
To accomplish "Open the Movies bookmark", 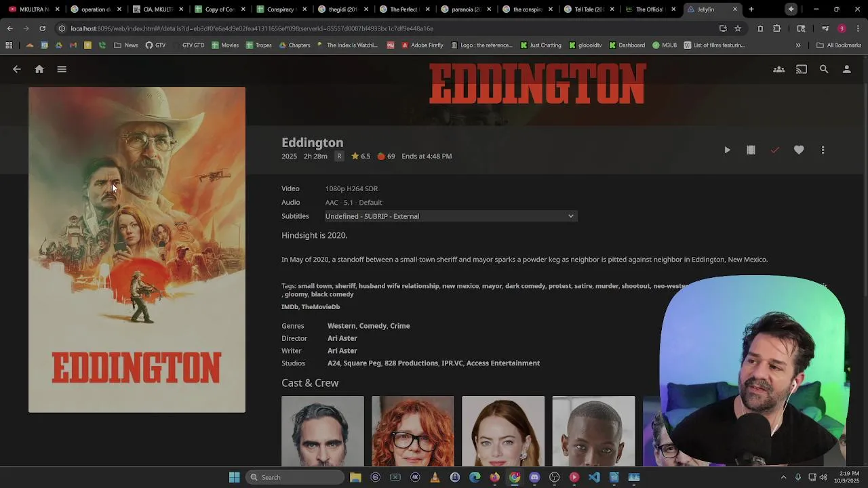I will click(225, 45).
